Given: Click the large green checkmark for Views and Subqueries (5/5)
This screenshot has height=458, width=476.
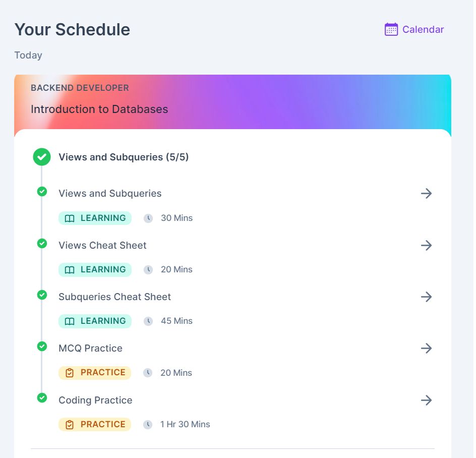Looking at the screenshot, I should 42,157.
